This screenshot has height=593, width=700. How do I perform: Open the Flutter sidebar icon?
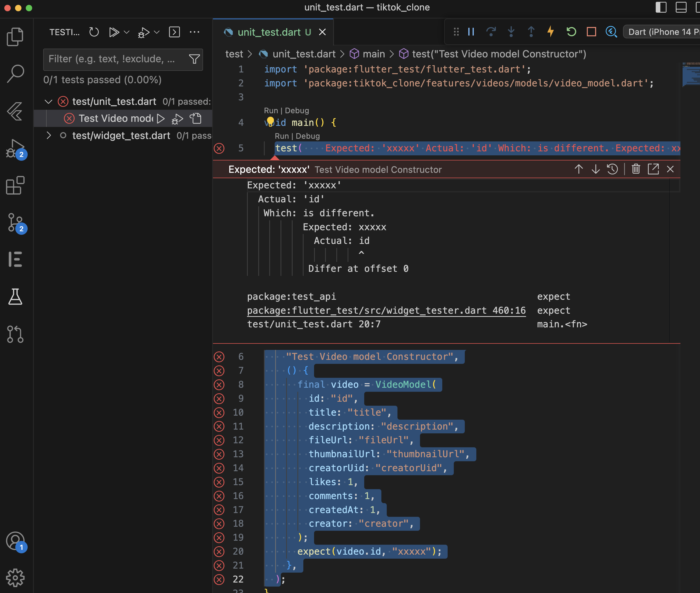coord(15,111)
